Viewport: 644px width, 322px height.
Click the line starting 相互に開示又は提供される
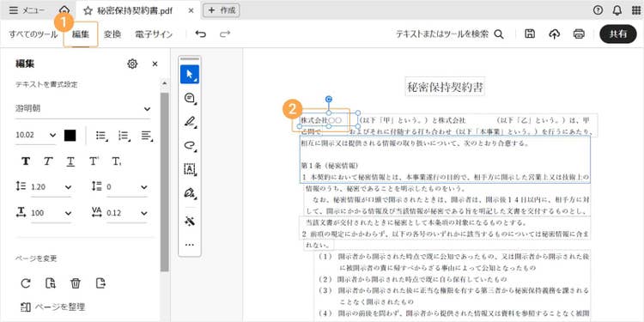click(415, 144)
